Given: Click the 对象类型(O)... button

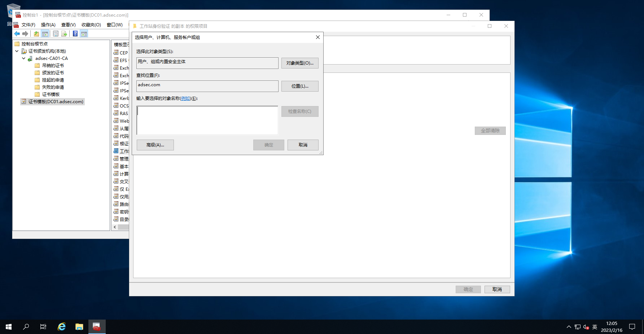Looking at the screenshot, I should [x=299, y=63].
